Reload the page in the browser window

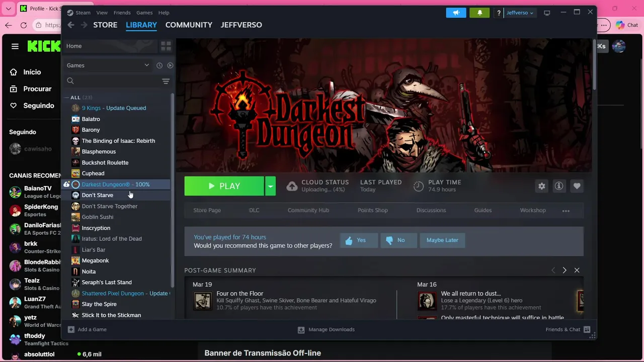pos(24,25)
